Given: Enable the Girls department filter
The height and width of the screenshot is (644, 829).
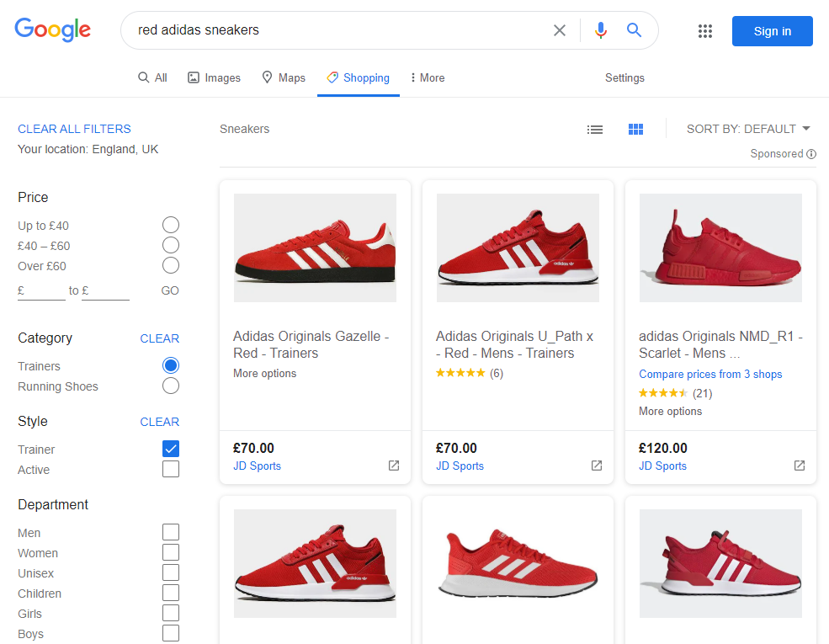Looking at the screenshot, I should point(171,613).
